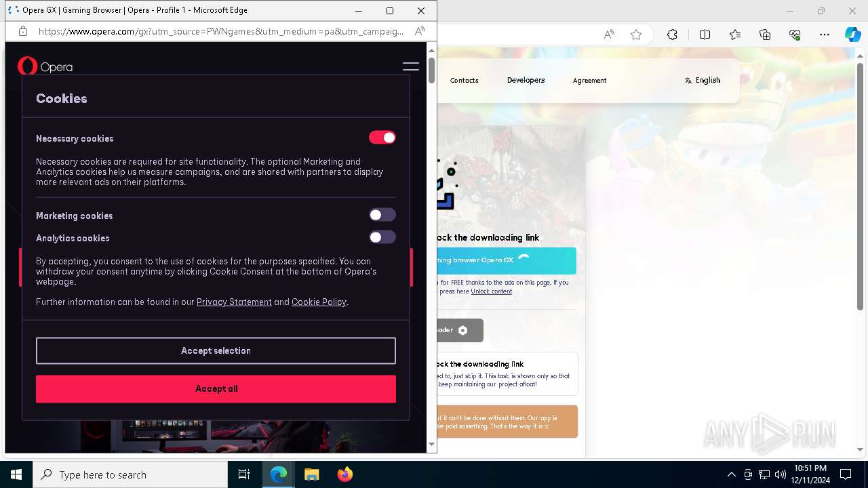Open File Explorer from taskbar
The width and height of the screenshot is (868, 488).
[x=311, y=474]
